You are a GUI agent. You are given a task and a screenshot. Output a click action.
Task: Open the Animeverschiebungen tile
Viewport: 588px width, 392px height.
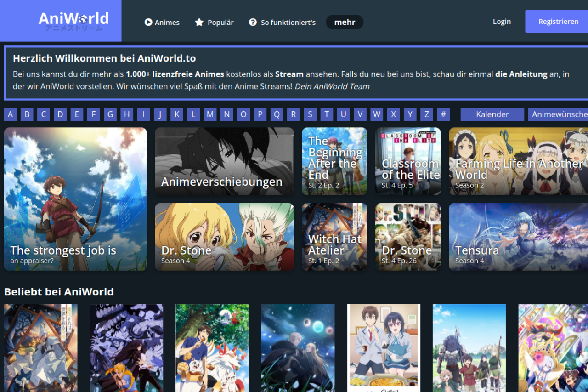tap(224, 161)
